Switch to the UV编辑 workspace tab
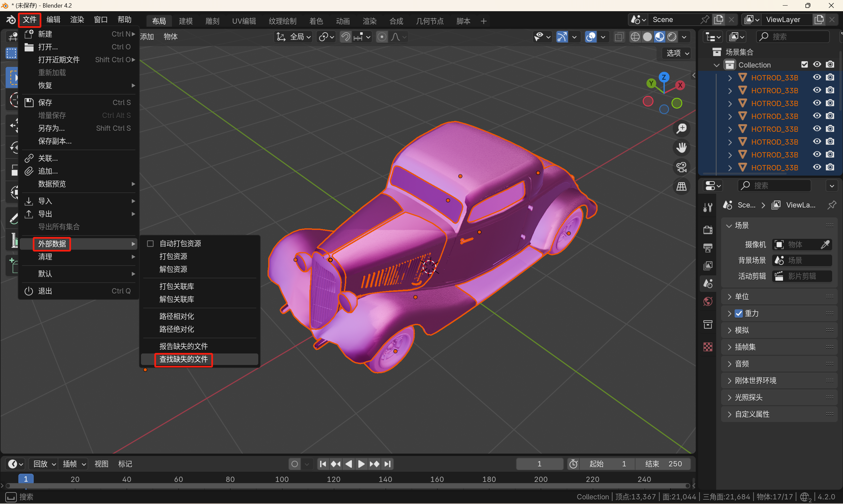This screenshot has width=843, height=504. (243, 21)
